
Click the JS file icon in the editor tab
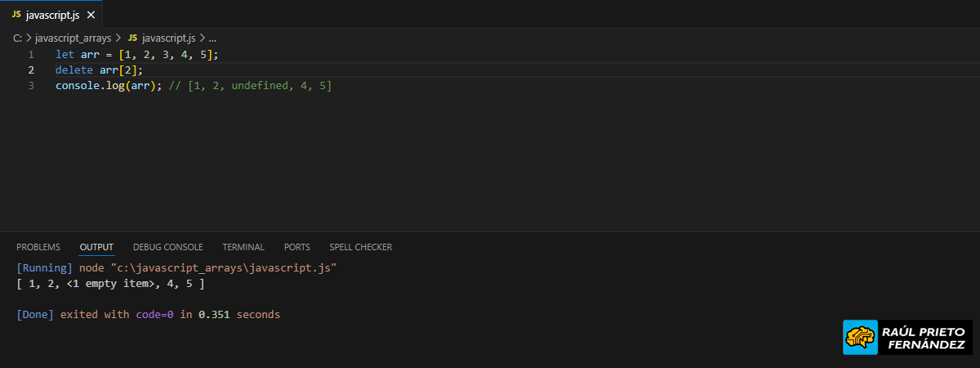[x=16, y=15]
